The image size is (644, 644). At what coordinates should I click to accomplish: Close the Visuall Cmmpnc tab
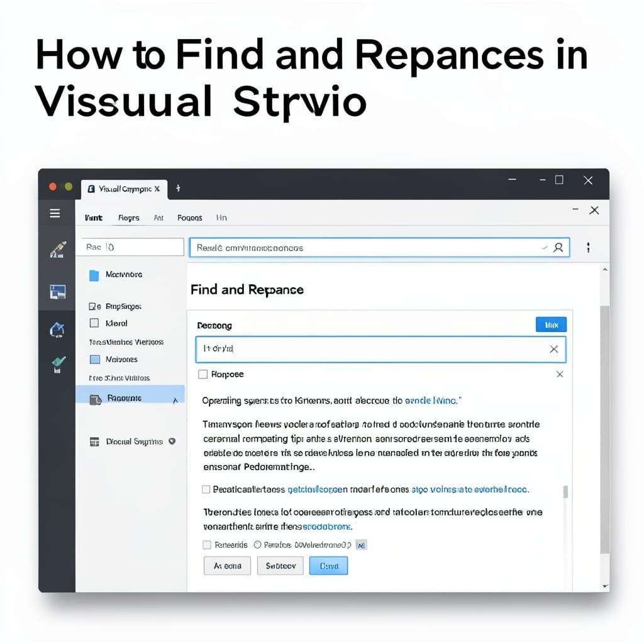point(157,189)
